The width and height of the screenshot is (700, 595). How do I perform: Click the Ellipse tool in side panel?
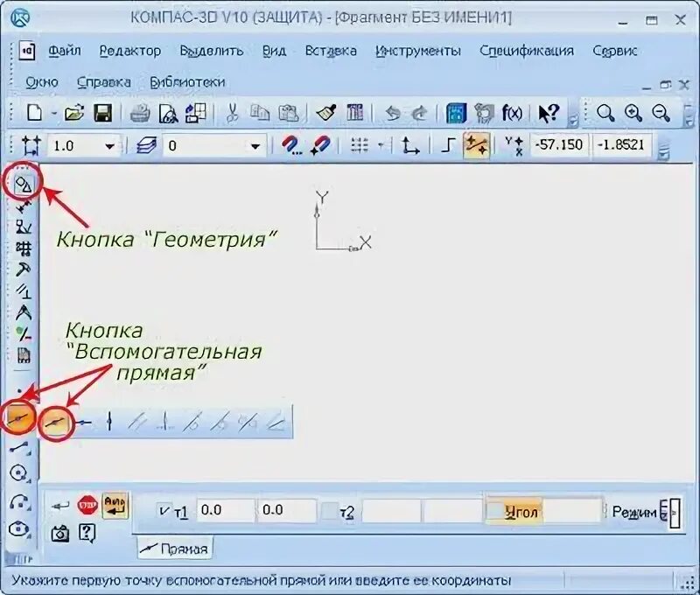19,529
